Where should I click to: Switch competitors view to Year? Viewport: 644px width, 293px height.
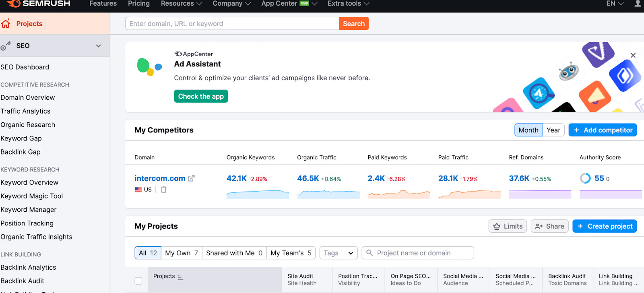[553, 130]
